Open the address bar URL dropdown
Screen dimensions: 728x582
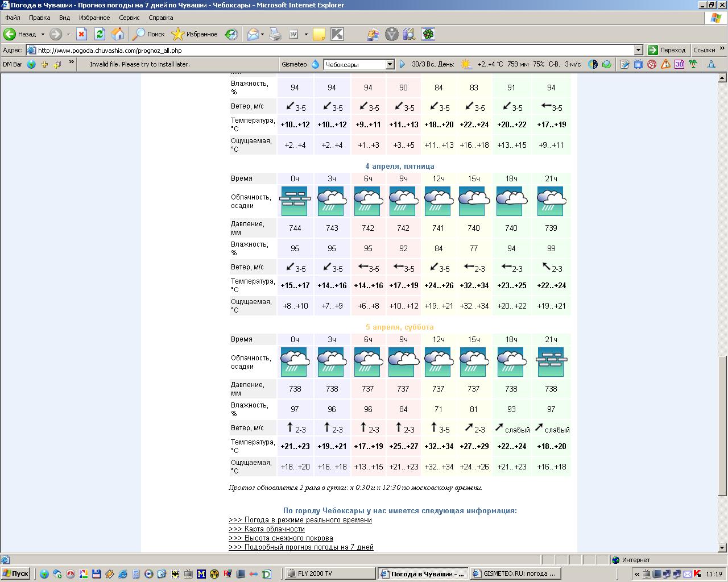pyautogui.click(x=638, y=50)
